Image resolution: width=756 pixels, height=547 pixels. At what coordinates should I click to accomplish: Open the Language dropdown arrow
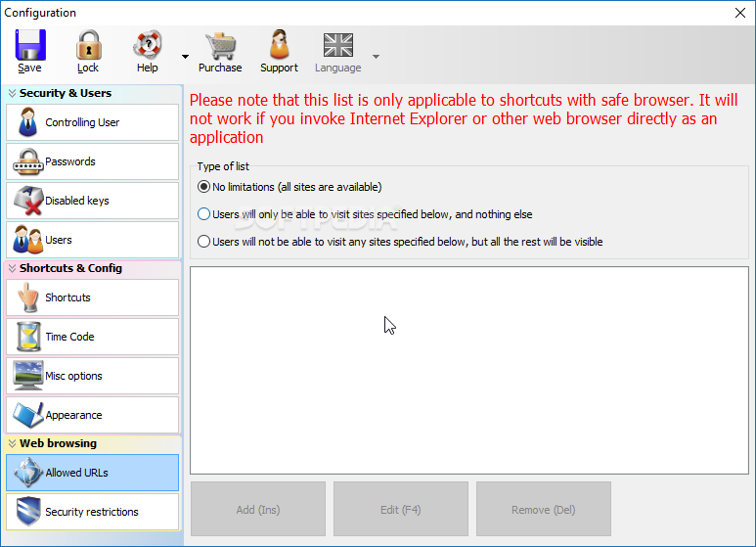point(377,57)
